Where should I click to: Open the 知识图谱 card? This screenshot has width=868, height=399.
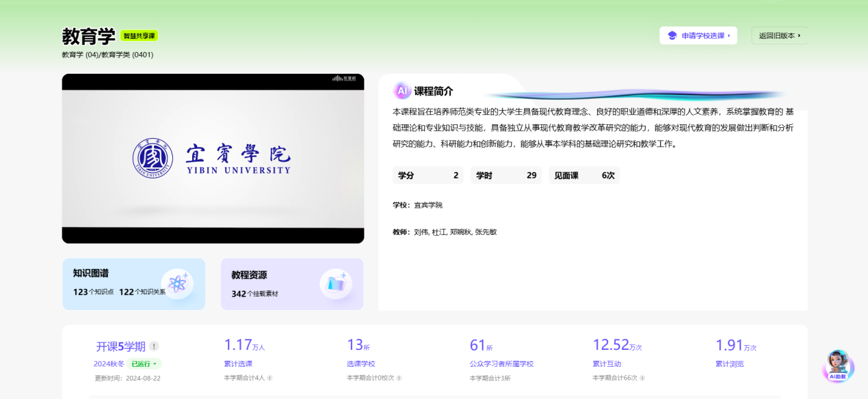133,284
